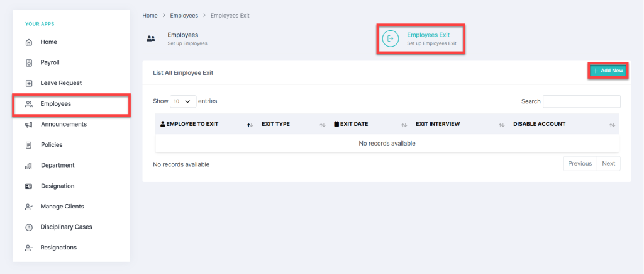
Task: Open the entries per page dropdown
Action: (182, 101)
